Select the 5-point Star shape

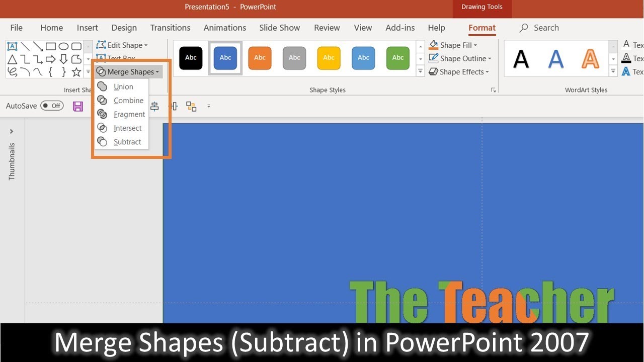(x=76, y=72)
